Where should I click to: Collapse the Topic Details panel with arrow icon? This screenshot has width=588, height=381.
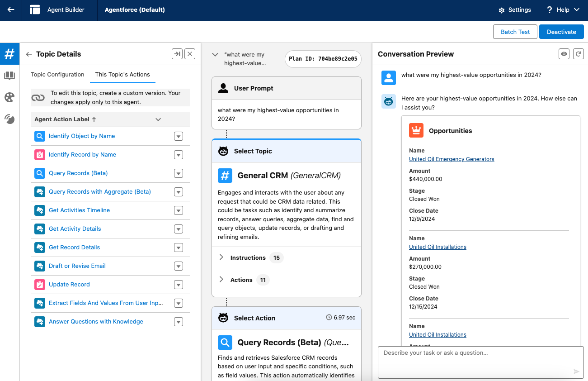click(177, 54)
